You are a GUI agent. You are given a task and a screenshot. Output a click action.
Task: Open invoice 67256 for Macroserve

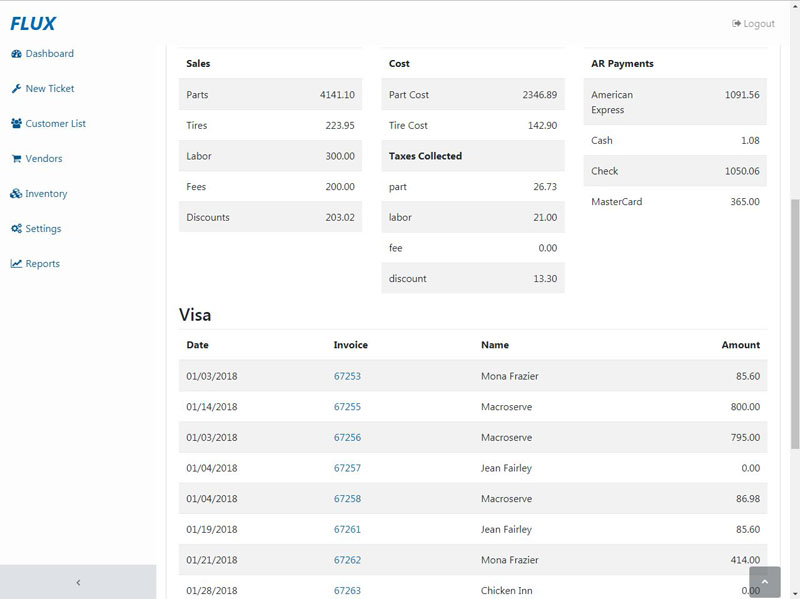point(347,438)
